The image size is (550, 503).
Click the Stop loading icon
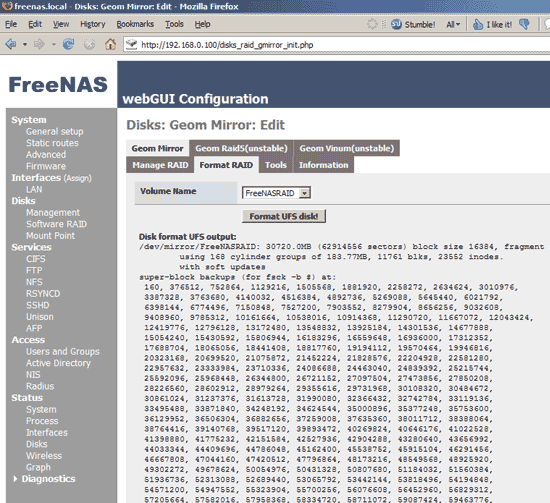click(x=89, y=44)
